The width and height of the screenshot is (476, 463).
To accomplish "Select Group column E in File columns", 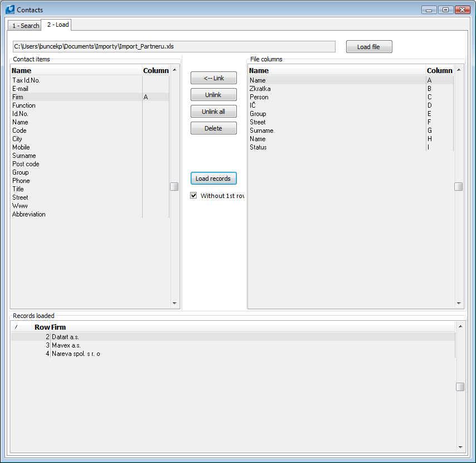I will coord(351,114).
